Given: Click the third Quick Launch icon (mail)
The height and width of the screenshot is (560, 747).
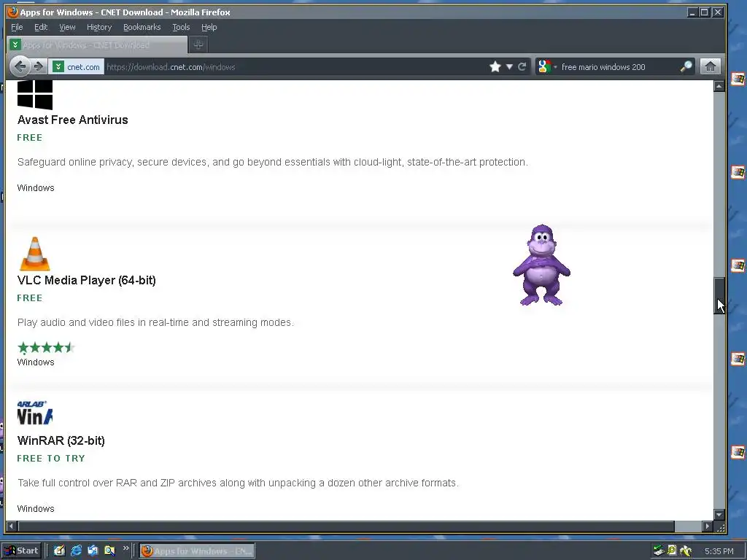Looking at the screenshot, I should [x=93, y=551].
